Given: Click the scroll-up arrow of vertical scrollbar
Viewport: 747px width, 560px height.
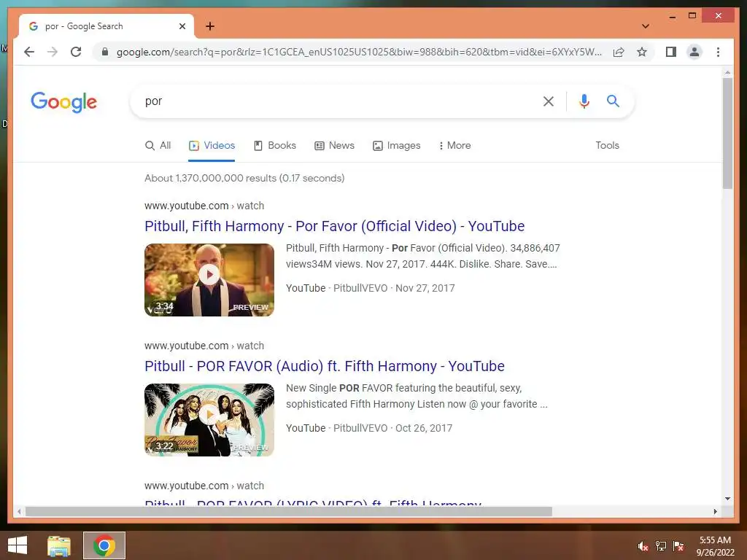Looking at the screenshot, I should pyautogui.click(x=727, y=72).
